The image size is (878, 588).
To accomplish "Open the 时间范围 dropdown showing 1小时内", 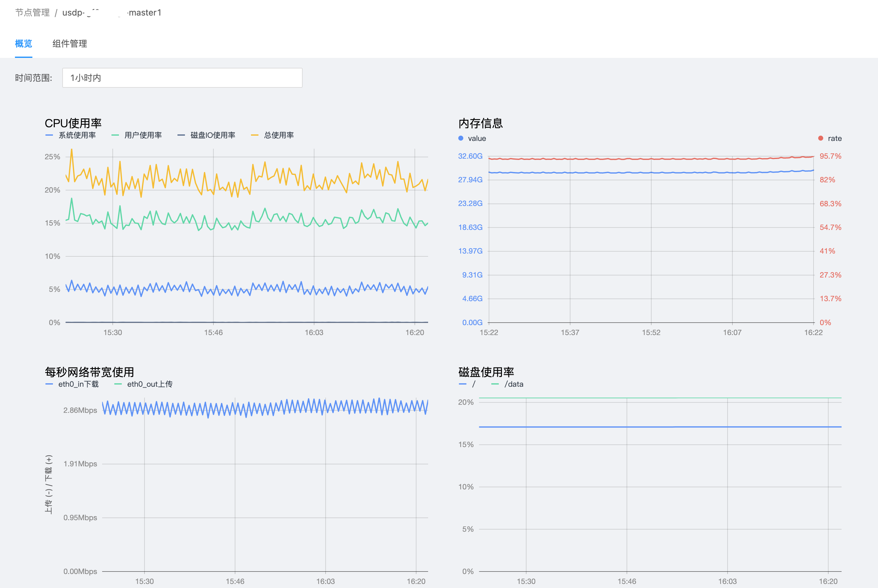I will click(x=182, y=78).
